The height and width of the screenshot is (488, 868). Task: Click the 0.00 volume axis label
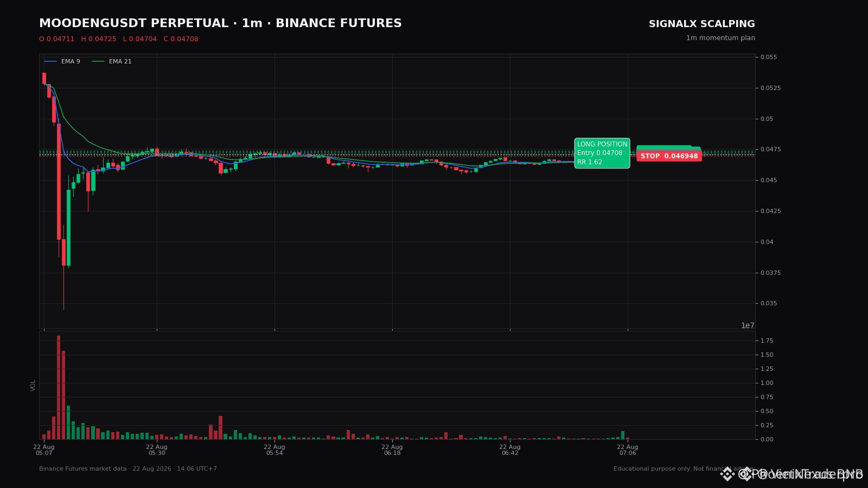pos(767,440)
